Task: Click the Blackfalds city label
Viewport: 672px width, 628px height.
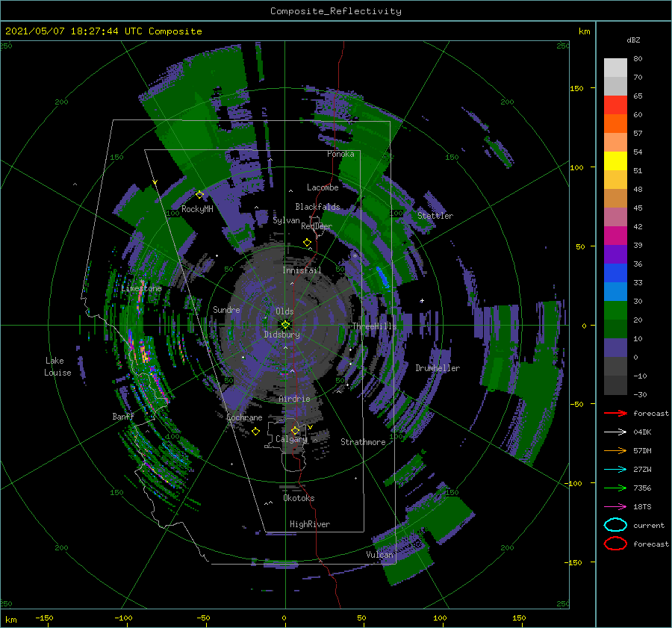Action: [x=317, y=207]
